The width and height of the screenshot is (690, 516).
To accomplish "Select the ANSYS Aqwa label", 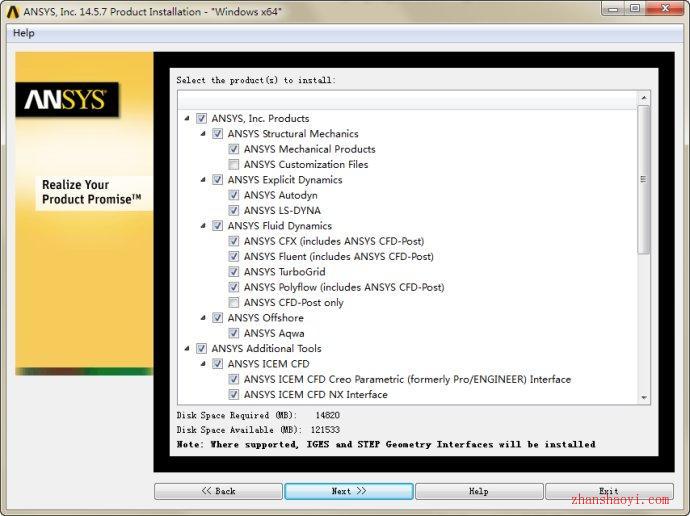I will 274,333.
